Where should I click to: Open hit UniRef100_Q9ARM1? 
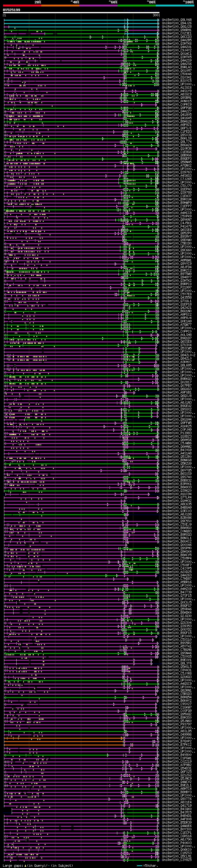point(177,30)
